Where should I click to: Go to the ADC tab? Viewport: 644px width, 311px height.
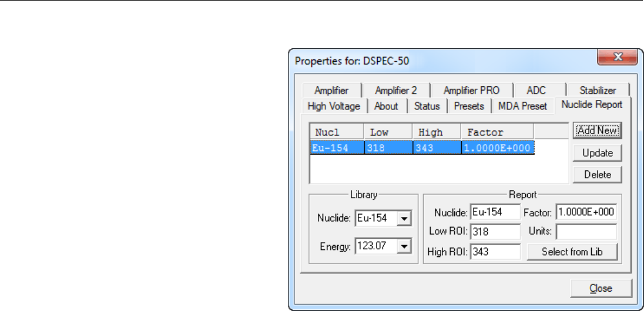[537, 91]
